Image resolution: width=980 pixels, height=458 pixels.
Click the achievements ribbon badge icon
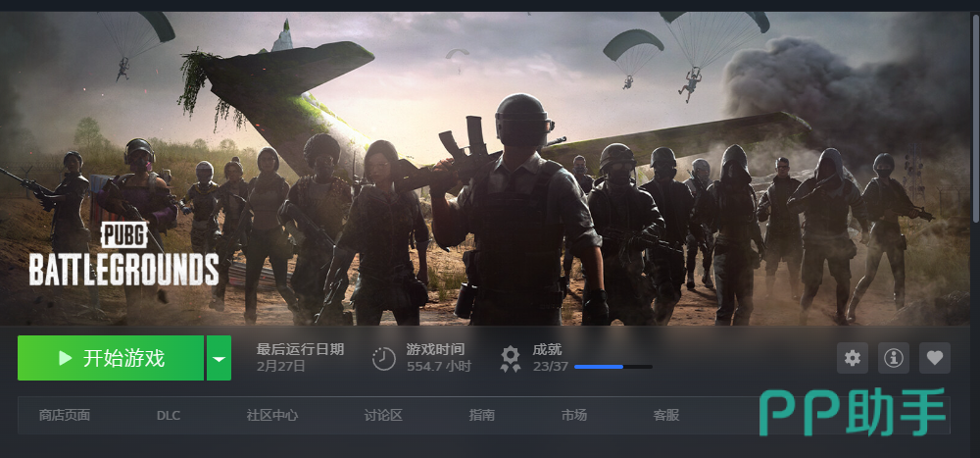511,359
